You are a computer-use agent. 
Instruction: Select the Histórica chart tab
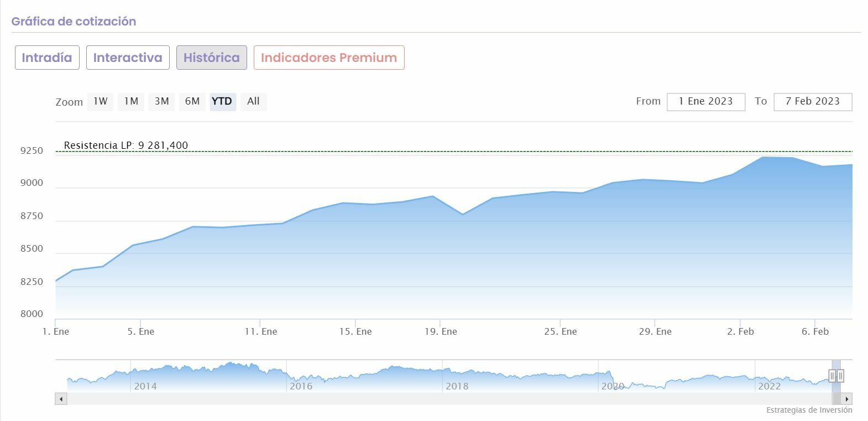[x=211, y=58]
